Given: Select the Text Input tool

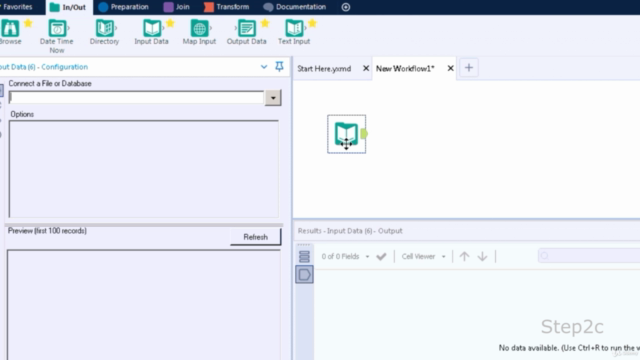Looking at the screenshot, I should pyautogui.click(x=294, y=29).
